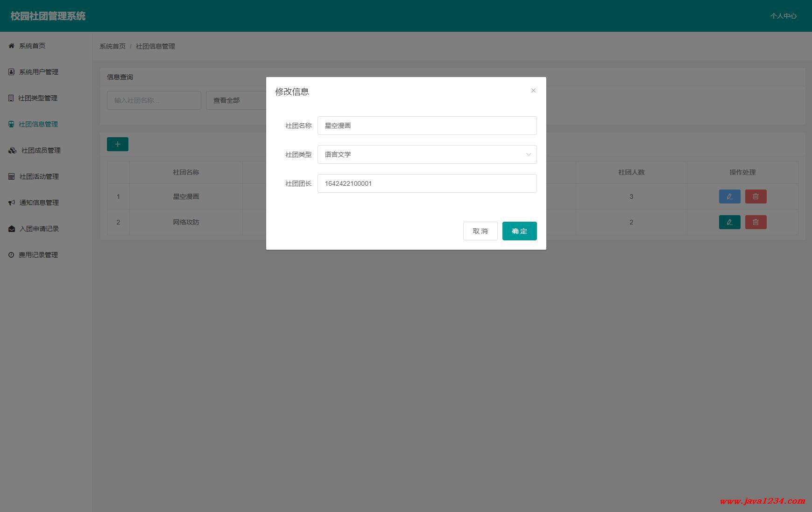
Task: Open 社团活动管理 menu item
Action: (46, 176)
